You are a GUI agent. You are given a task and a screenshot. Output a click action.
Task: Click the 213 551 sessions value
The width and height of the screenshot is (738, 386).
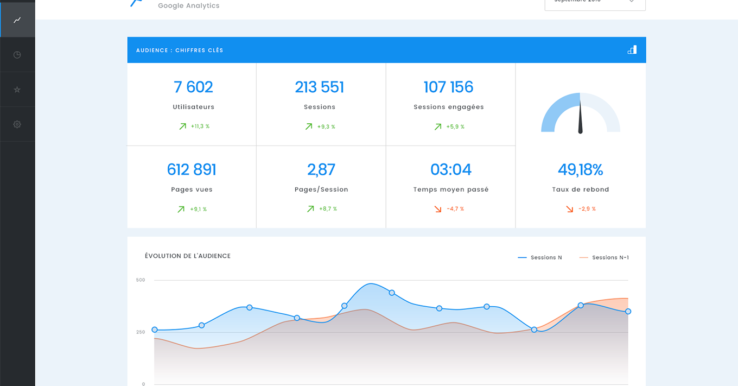[319, 87]
